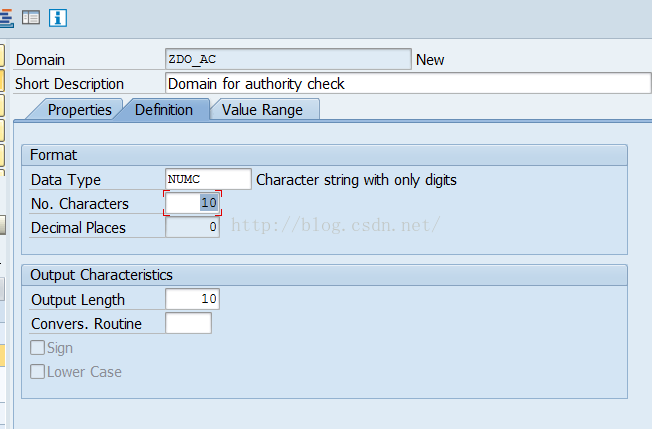Viewport: 652px width, 429px height.
Task: Enable the Lower Case checkbox
Action: point(37,372)
